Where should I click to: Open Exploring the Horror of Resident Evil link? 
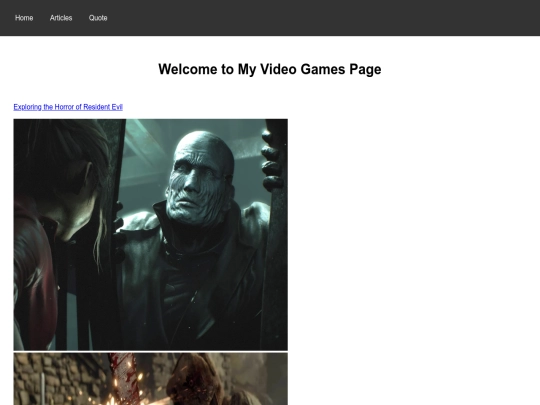[68, 107]
